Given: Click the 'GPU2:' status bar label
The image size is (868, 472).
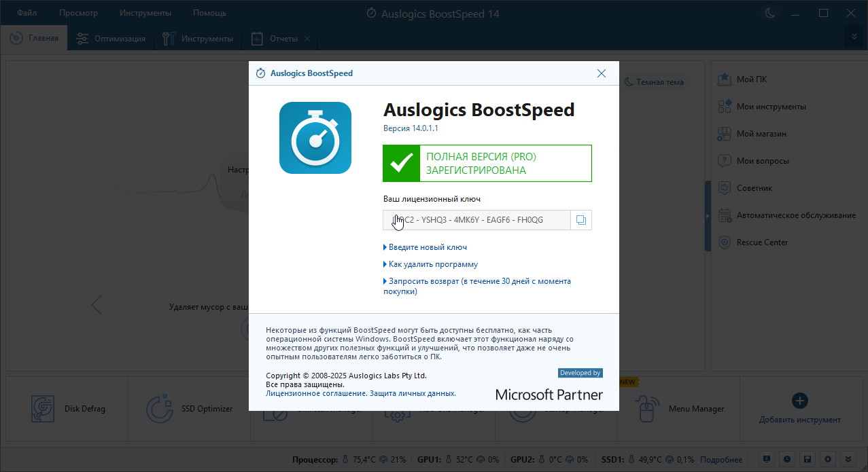Looking at the screenshot, I should (522, 460).
